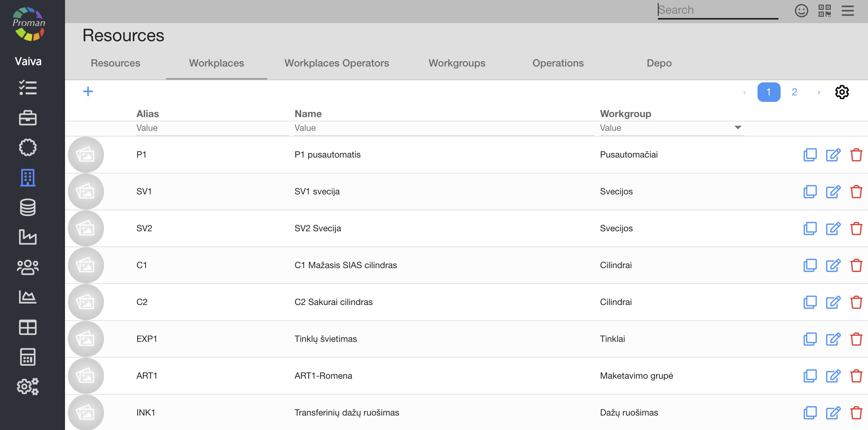Open the QR code scanner icon

click(x=824, y=10)
